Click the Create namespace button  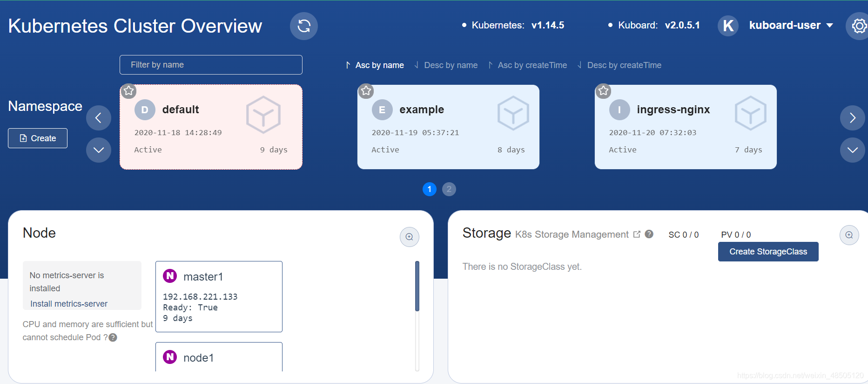[x=38, y=138]
